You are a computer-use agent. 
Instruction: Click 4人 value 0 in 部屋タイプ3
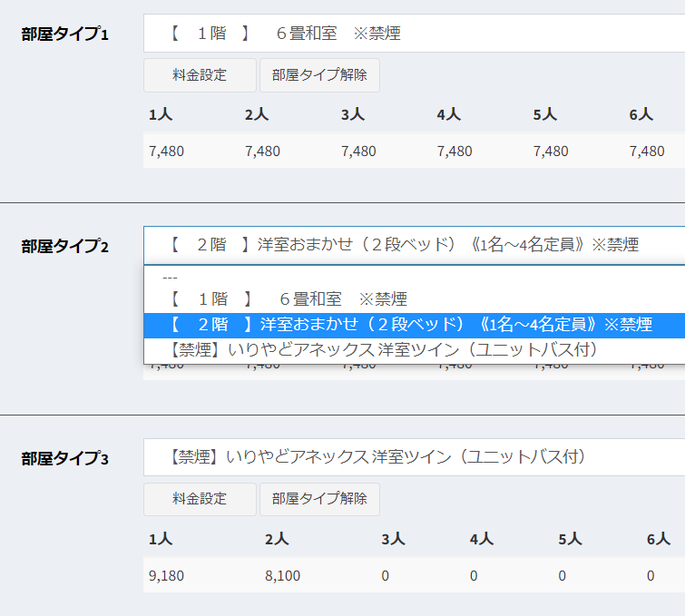click(x=474, y=576)
